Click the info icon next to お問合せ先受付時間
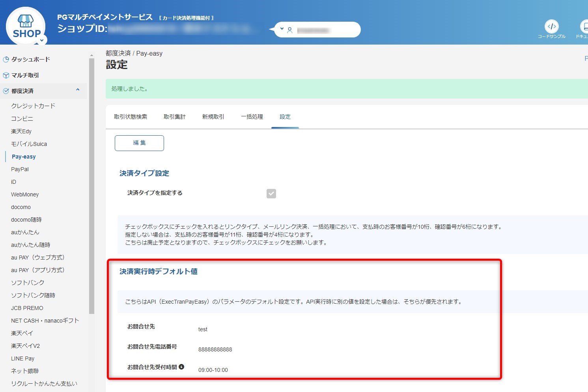This screenshot has width=588, height=392. [181, 366]
